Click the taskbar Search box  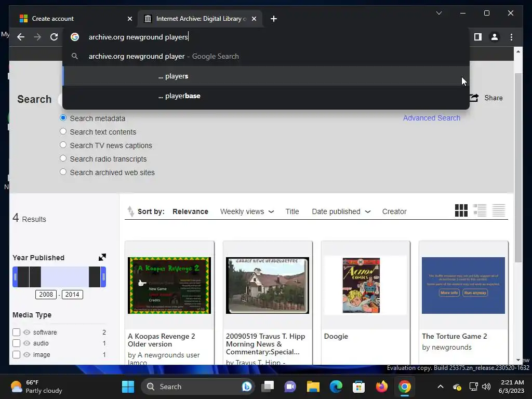(197, 387)
